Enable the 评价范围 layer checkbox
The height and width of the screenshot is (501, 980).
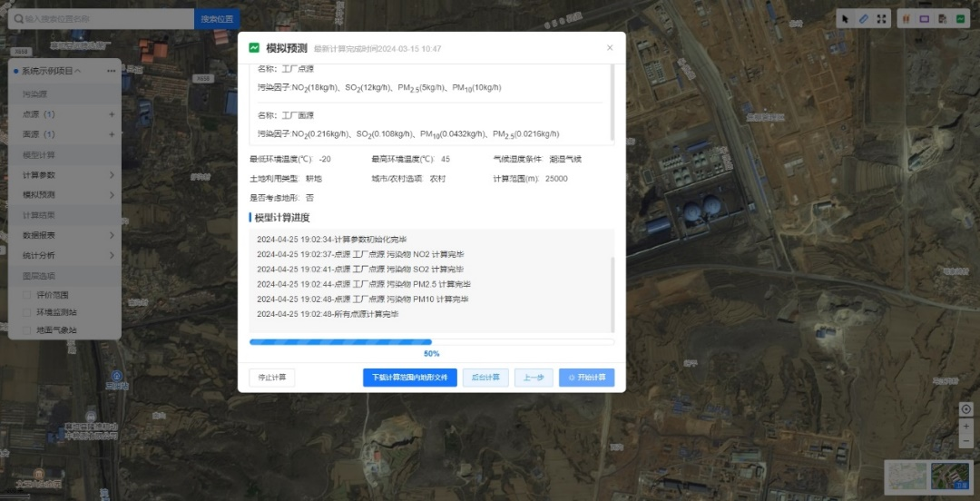pos(27,295)
